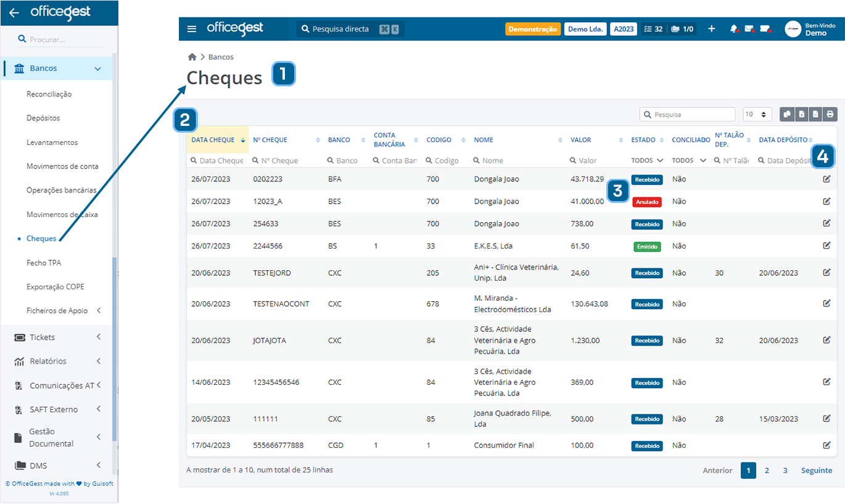Viewport: 845px width, 504px height.
Task: Open messages via the envelope icon
Action: [749, 28]
